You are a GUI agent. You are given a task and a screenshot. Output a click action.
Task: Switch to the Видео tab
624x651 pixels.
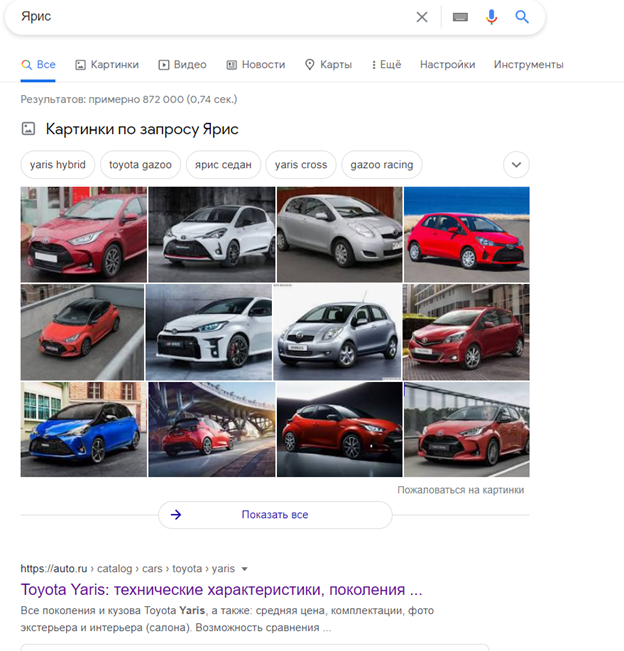[x=182, y=65]
